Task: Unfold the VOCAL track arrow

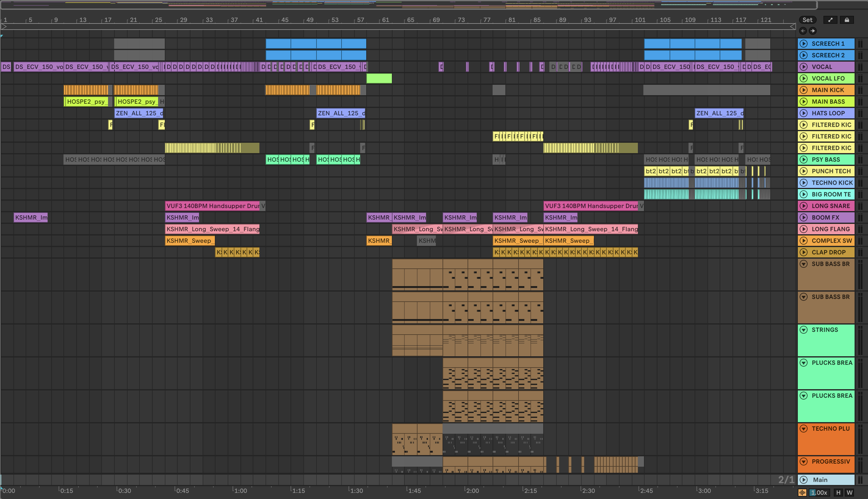Action: click(x=804, y=67)
